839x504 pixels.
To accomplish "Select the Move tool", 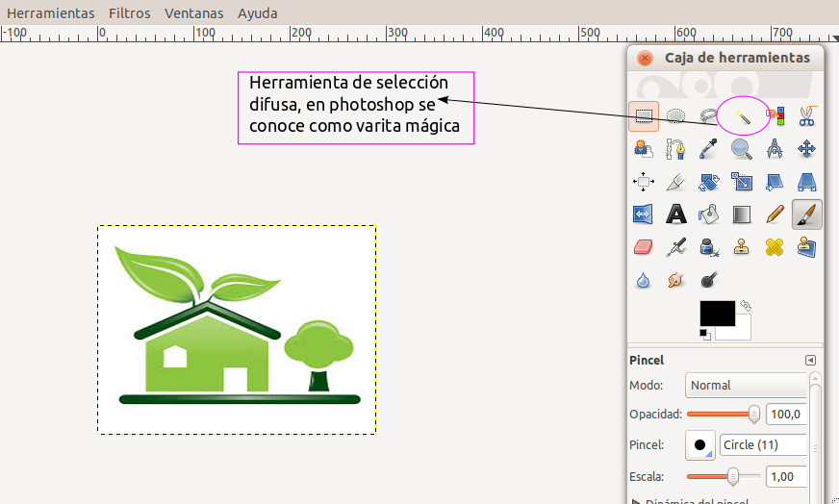I will coord(807,149).
